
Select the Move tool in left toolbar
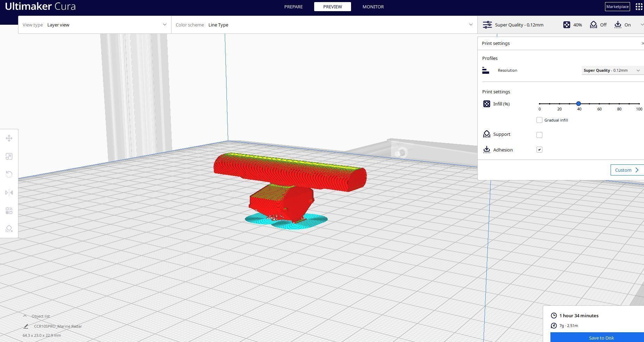tap(9, 138)
